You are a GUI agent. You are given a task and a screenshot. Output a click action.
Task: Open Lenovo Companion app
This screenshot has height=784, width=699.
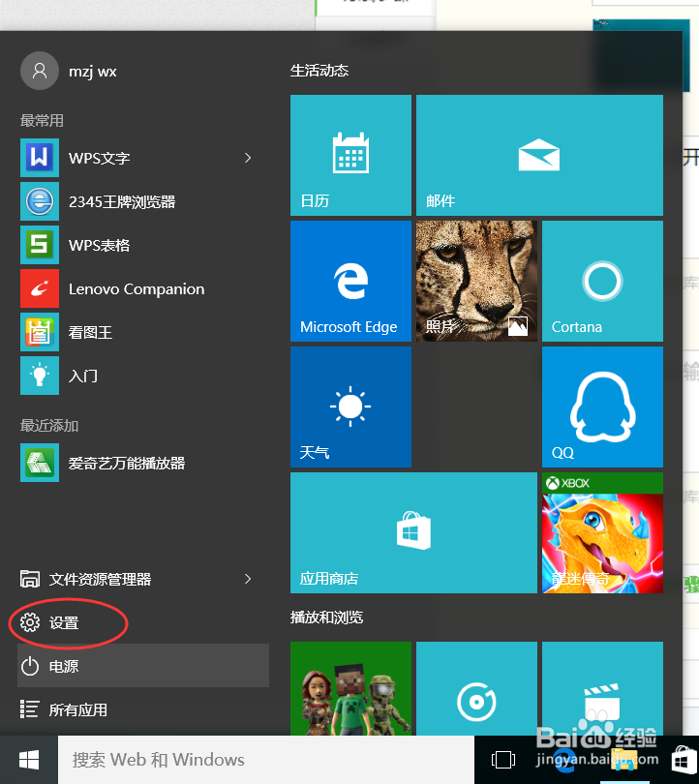pyautogui.click(x=144, y=288)
